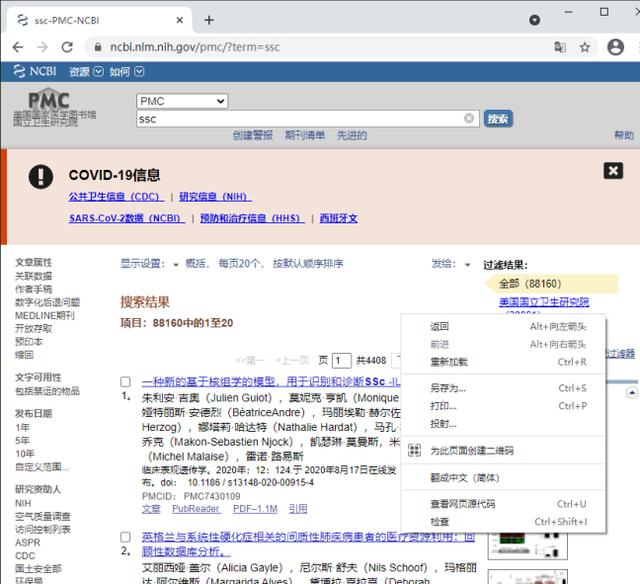Open the 资源 dropdown in NCBI header
640x584 pixels.
(x=86, y=72)
